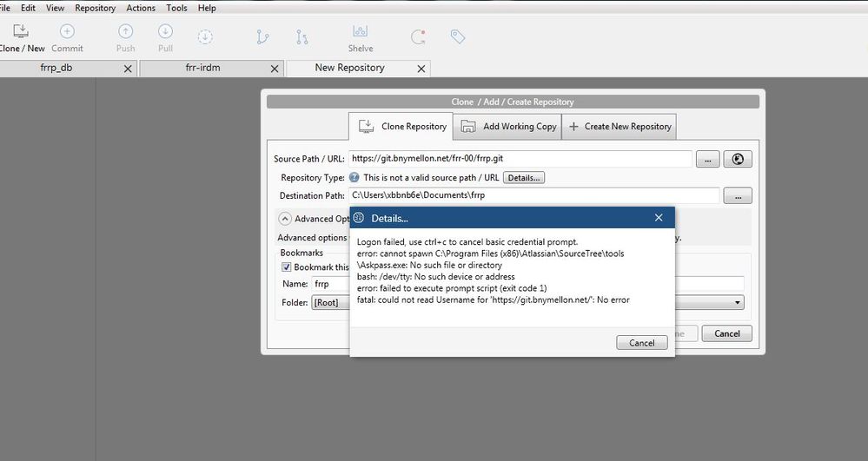Open the Tools menu
The height and width of the screenshot is (461, 868).
coord(176,8)
